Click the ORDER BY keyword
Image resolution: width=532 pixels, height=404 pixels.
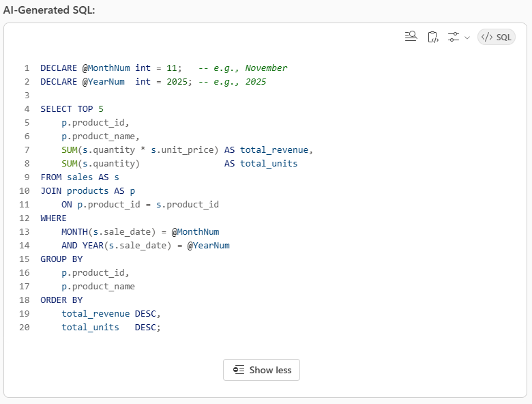tap(61, 300)
